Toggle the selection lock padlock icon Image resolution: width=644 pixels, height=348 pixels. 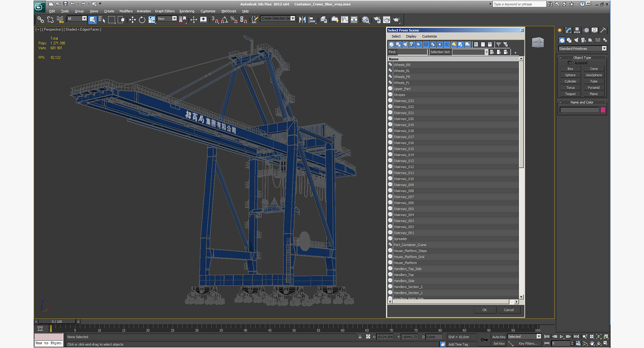point(360,337)
